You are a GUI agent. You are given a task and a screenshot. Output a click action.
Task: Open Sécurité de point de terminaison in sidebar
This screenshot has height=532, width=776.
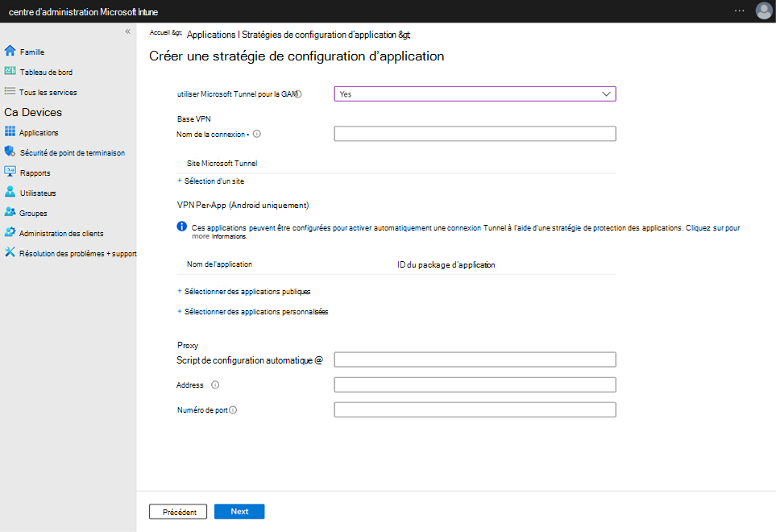click(x=73, y=153)
